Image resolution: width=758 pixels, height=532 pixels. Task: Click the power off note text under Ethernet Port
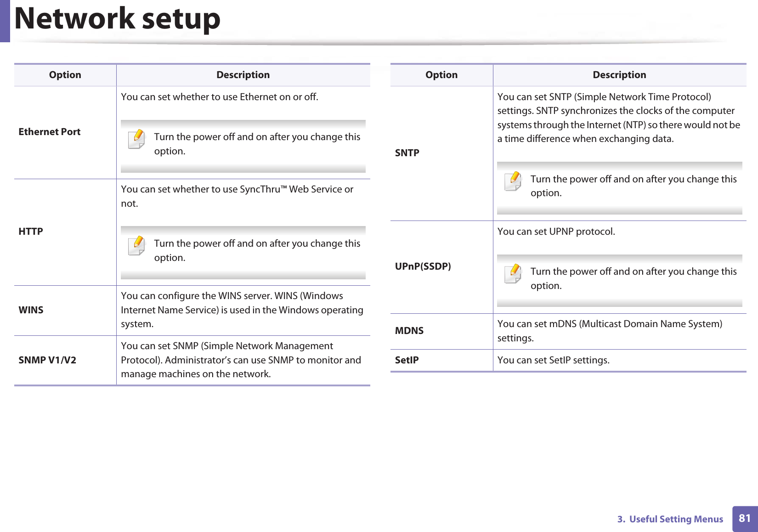coord(257,144)
